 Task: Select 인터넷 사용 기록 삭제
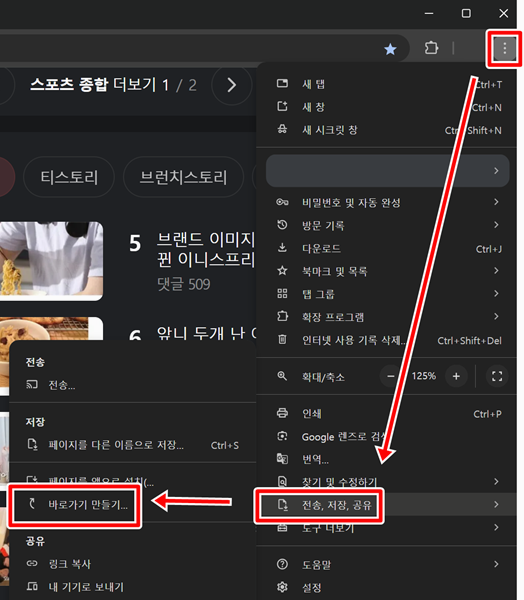coord(387,340)
